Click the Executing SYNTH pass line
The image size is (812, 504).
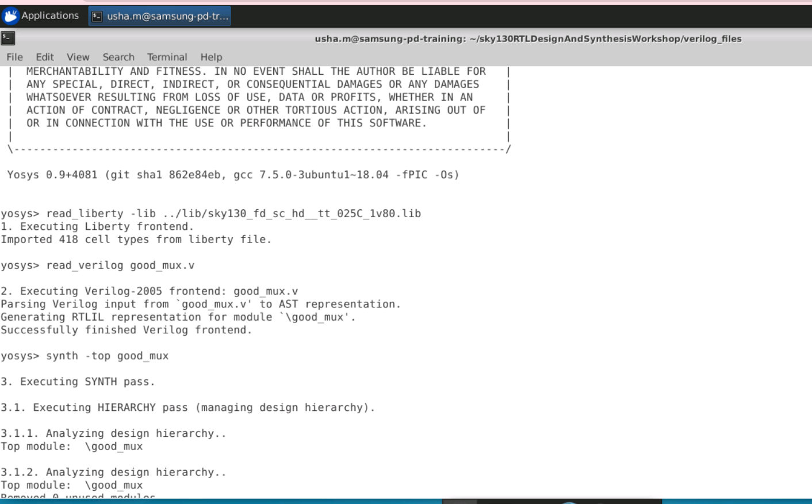(x=78, y=381)
